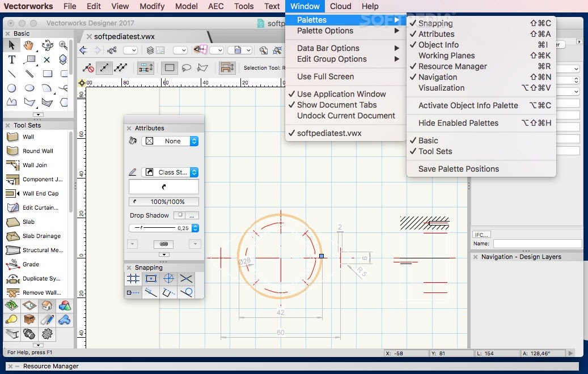The width and height of the screenshot is (588, 374).
Task: Enable Disable Interactive Scaling mode
Action: pos(88,68)
